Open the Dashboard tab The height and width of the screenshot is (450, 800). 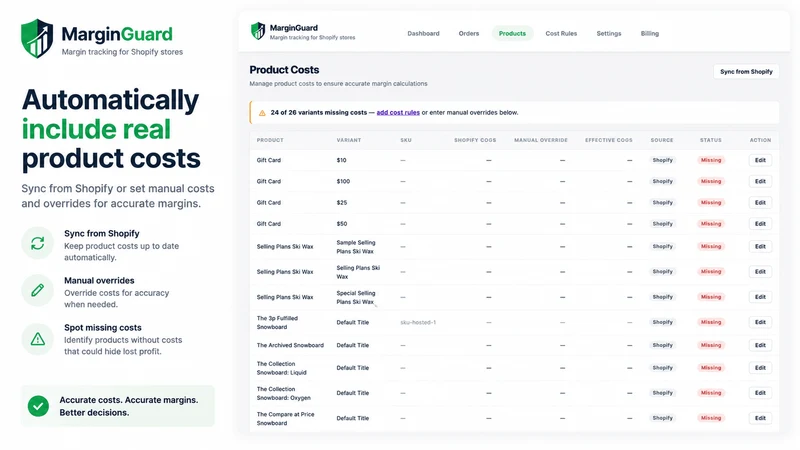coord(423,34)
